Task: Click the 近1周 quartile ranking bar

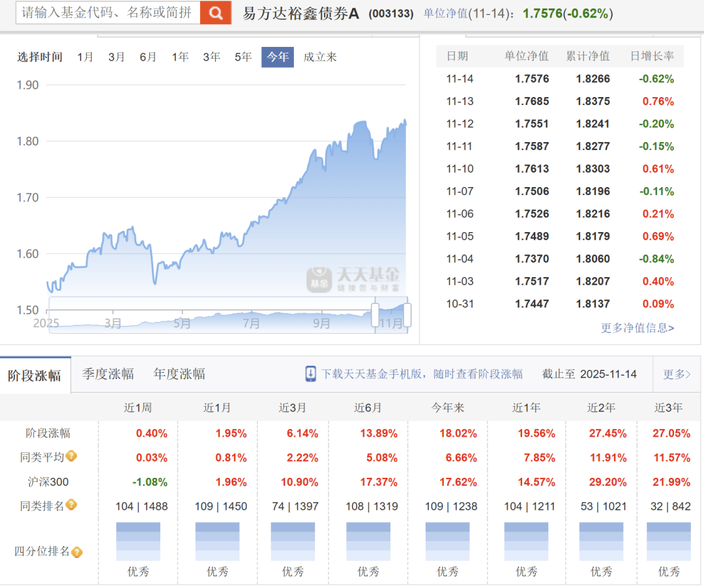Action: (x=138, y=541)
